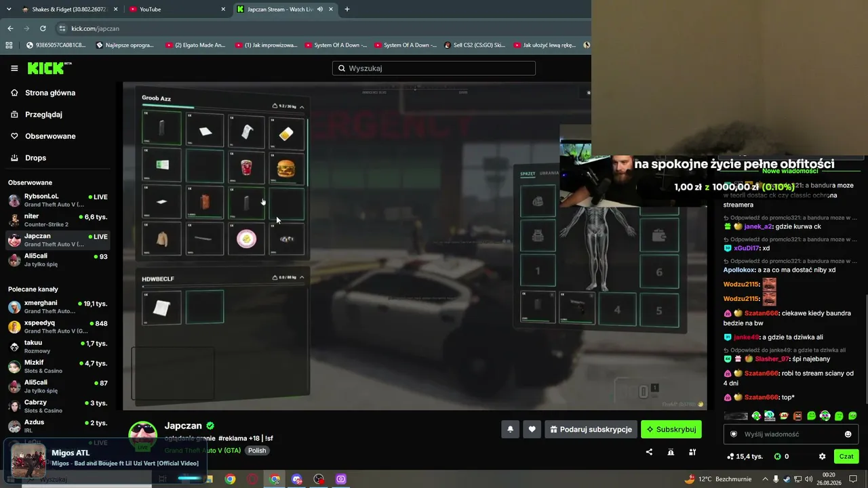Open takuu's Rozmowy channel
This screenshot has width=868, height=488.
tap(58, 346)
